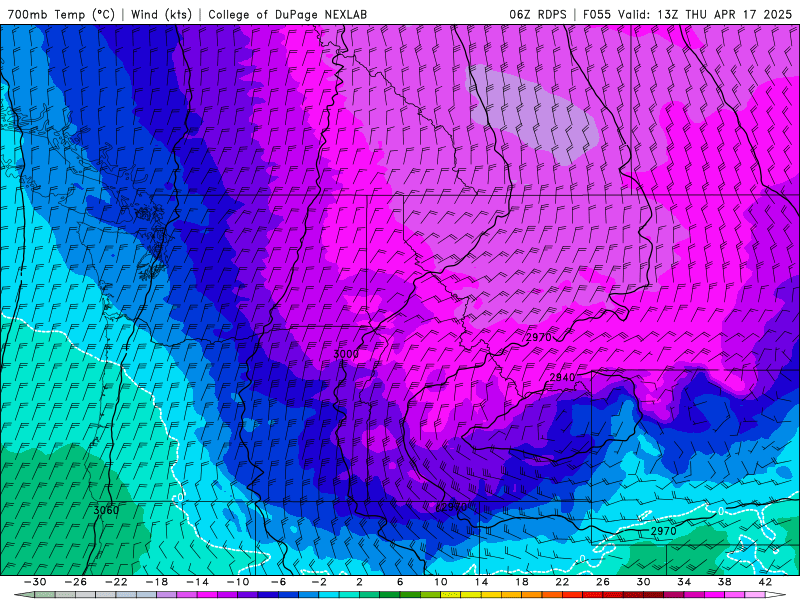Screen dimensions: 800x600
Task: Click the positive "14" temperature scale label
Action: (x=481, y=582)
